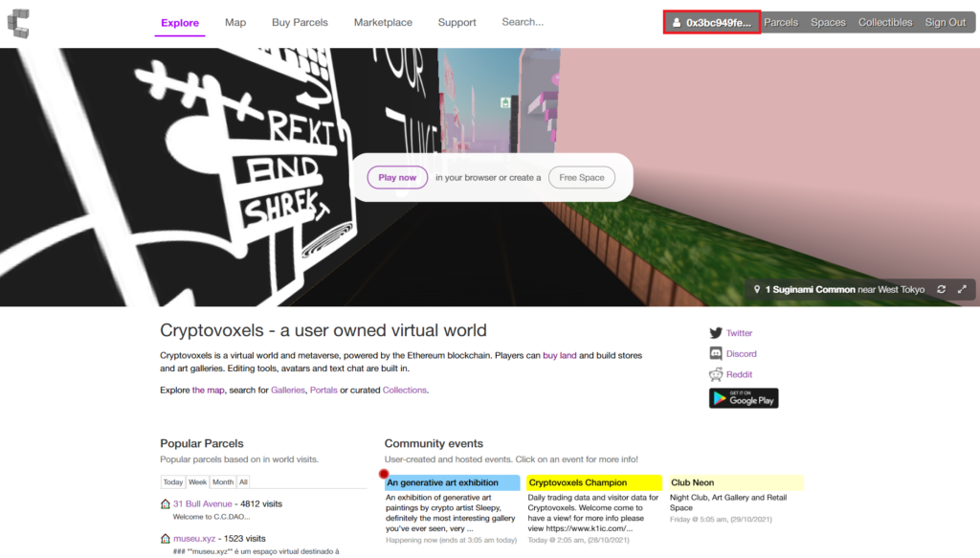Click 'Popular parcels based on in world visits.' text
The width and height of the screenshot is (980, 558).
(x=239, y=459)
